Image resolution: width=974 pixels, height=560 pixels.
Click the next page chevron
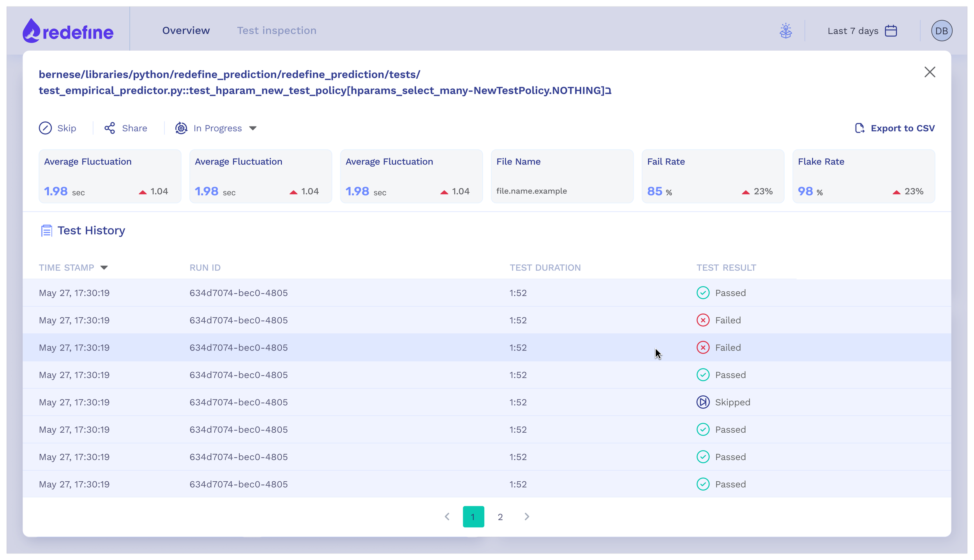coord(527,517)
